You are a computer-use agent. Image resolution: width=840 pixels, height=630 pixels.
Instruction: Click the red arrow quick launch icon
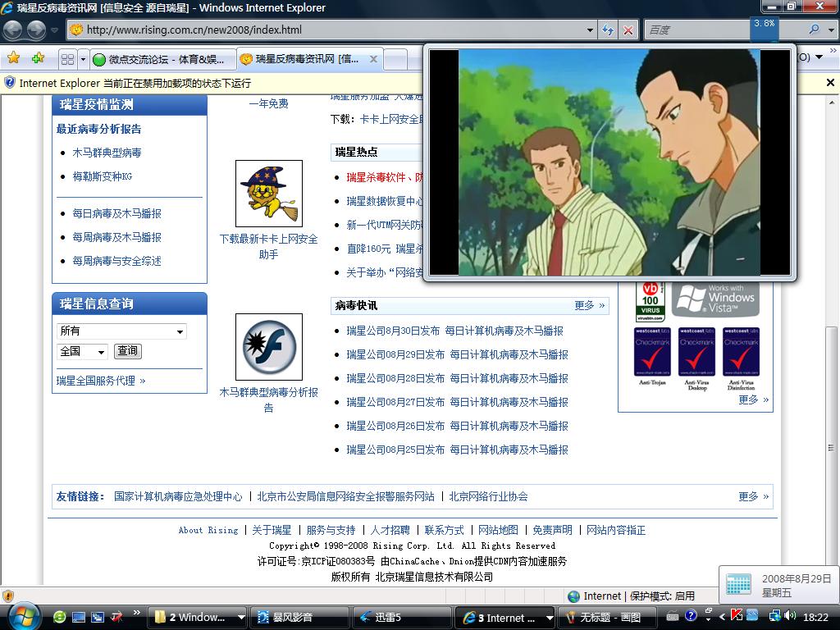tap(116, 617)
